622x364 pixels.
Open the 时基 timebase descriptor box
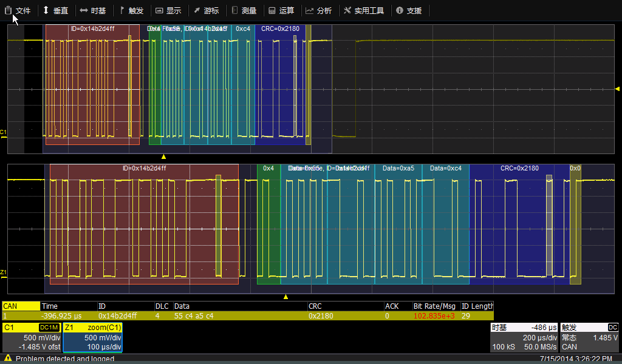coord(524,337)
